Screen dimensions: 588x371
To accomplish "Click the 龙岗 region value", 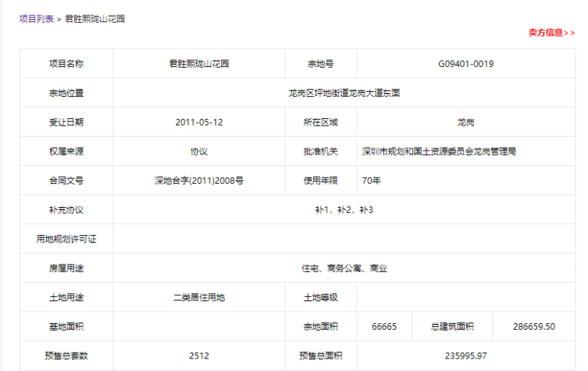I will coord(466,122).
